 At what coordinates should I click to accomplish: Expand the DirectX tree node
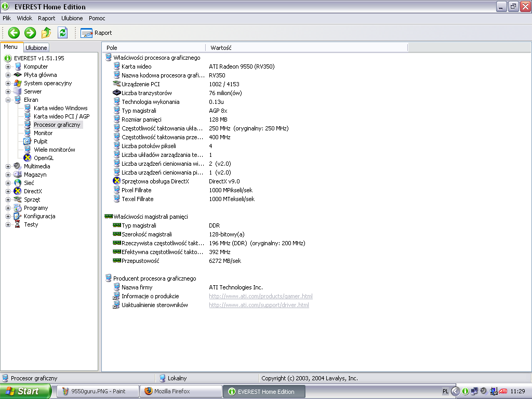point(8,191)
